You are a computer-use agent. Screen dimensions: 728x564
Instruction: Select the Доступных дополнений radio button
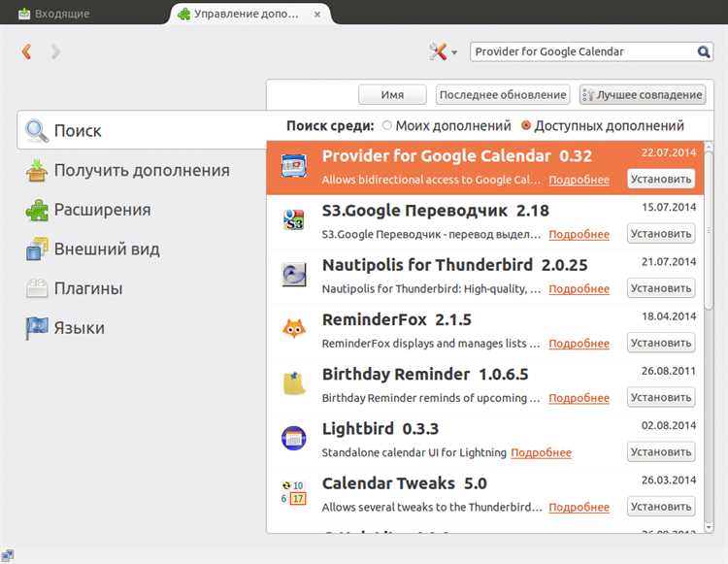tap(526, 125)
